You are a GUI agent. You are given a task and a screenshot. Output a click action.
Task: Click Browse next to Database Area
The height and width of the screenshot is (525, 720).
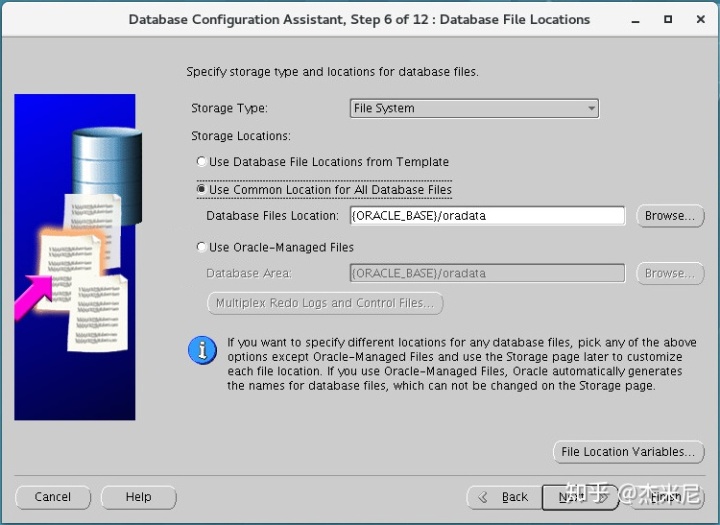point(670,273)
